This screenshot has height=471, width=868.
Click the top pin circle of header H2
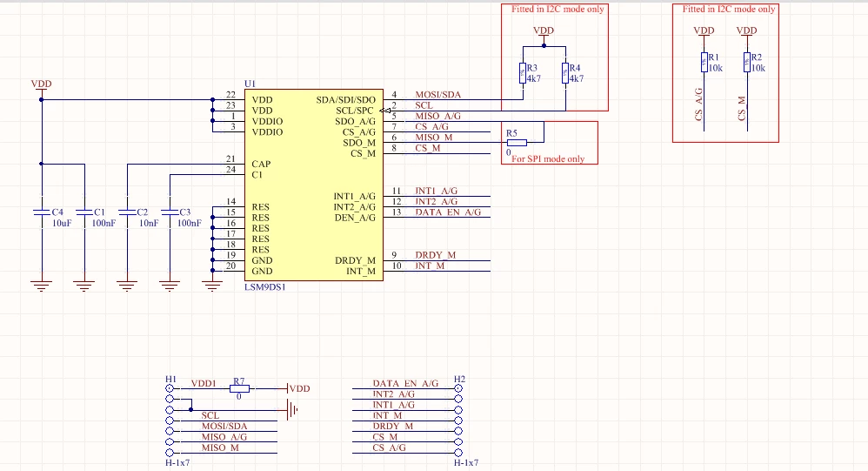click(x=458, y=388)
